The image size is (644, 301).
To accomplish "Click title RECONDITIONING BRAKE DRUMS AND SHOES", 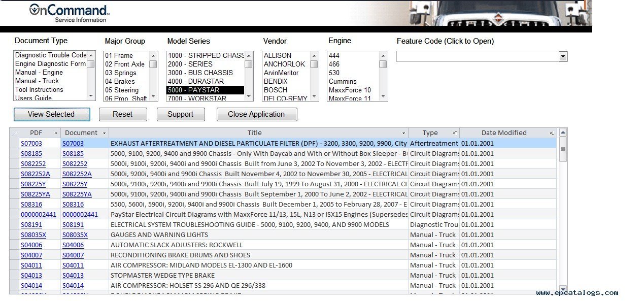I will pyautogui.click(x=180, y=255).
